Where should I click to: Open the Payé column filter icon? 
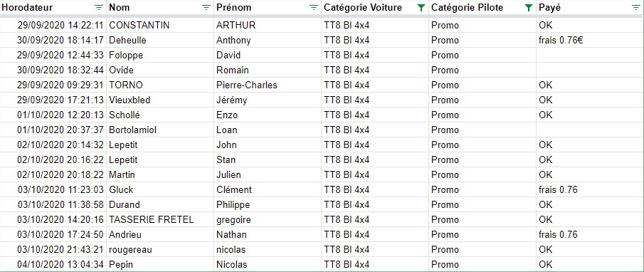click(635, 7)
